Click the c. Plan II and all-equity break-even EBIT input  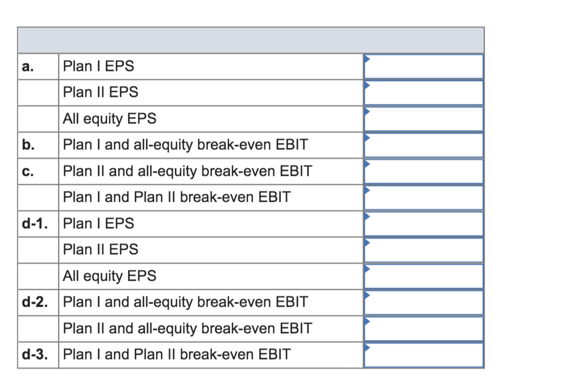coord(423,171)
